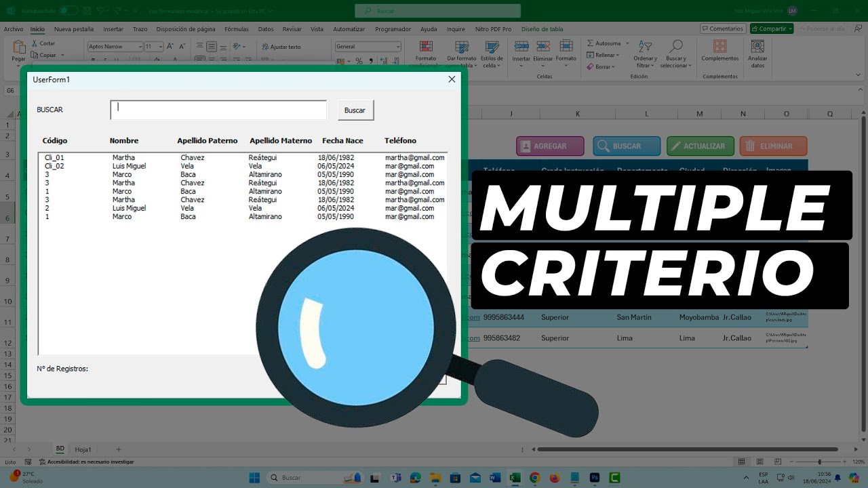
Task: Open the Aptos Narrow font name dropdown
Action: (x=140, y=47)
